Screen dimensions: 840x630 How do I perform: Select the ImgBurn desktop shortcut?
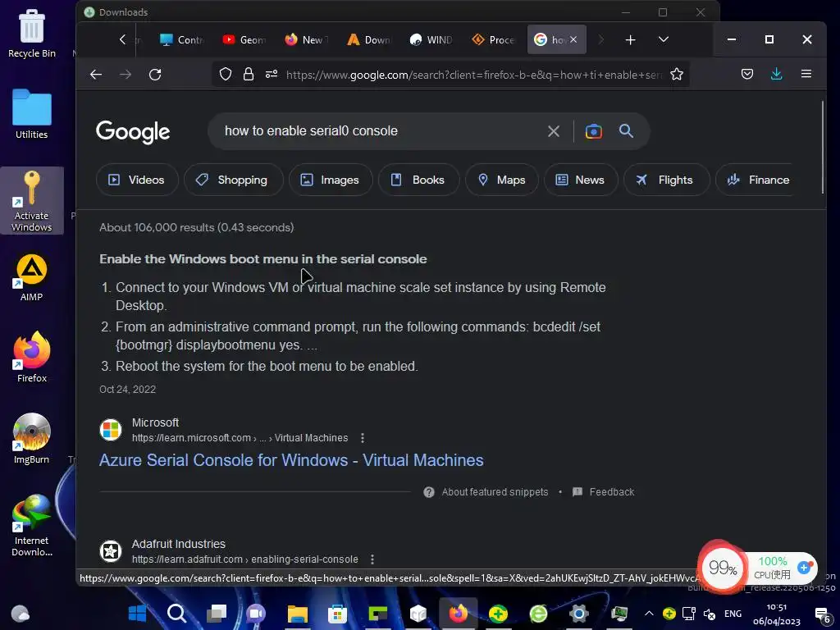[x=32, y=439]
